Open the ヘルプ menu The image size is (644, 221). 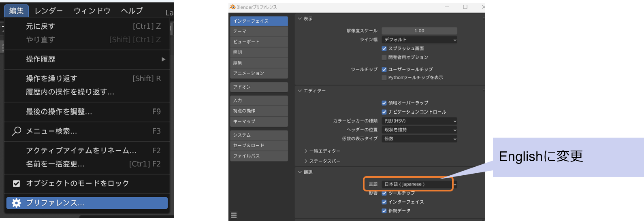(132, 11)
